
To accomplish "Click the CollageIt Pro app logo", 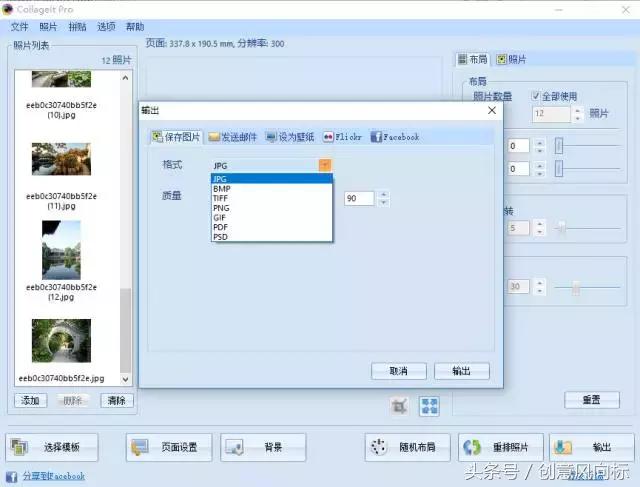I will click(8, 9).
